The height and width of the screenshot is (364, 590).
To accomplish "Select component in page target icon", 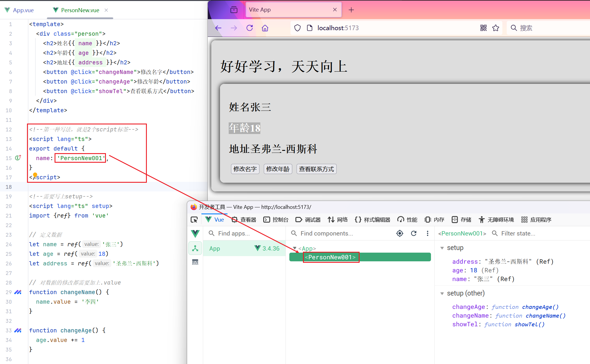I will 400,233.
